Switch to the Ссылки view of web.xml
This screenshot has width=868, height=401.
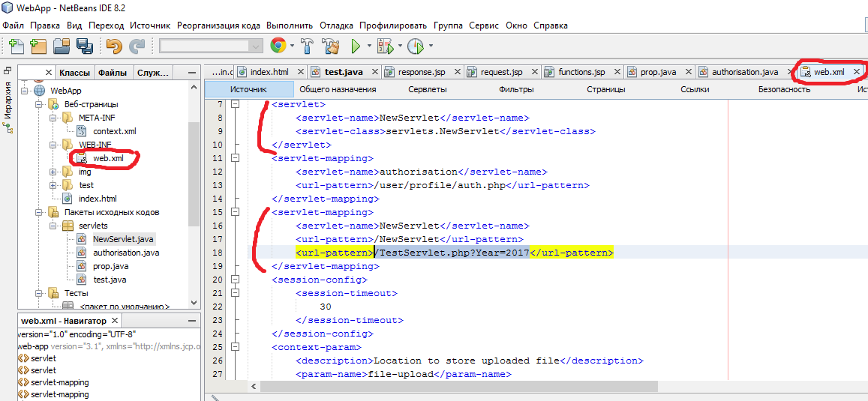pyautogui.click(x=695, y=89)
